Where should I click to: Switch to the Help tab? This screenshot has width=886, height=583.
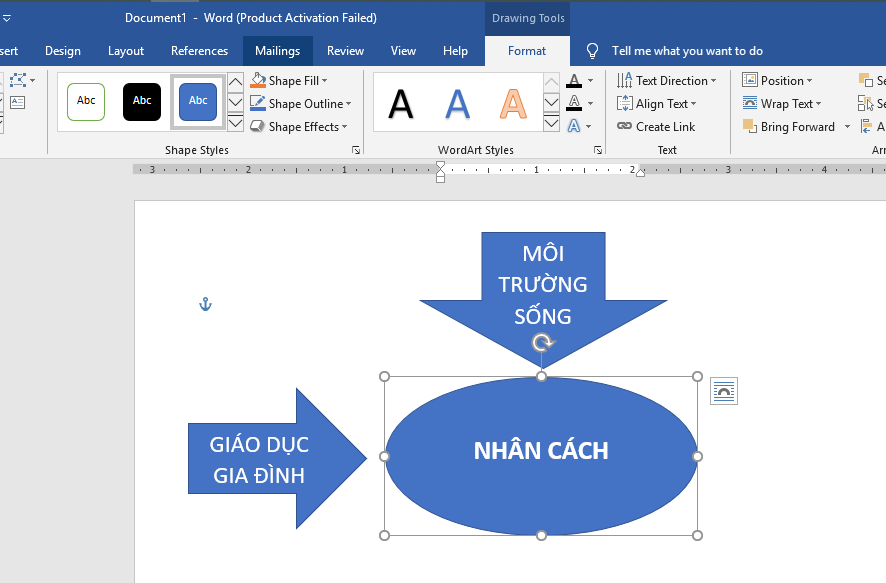(x=455, y=51)
